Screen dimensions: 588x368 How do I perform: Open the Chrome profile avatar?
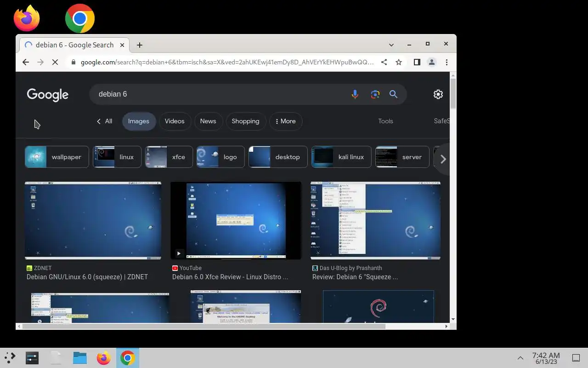click(x=432, y=62)
